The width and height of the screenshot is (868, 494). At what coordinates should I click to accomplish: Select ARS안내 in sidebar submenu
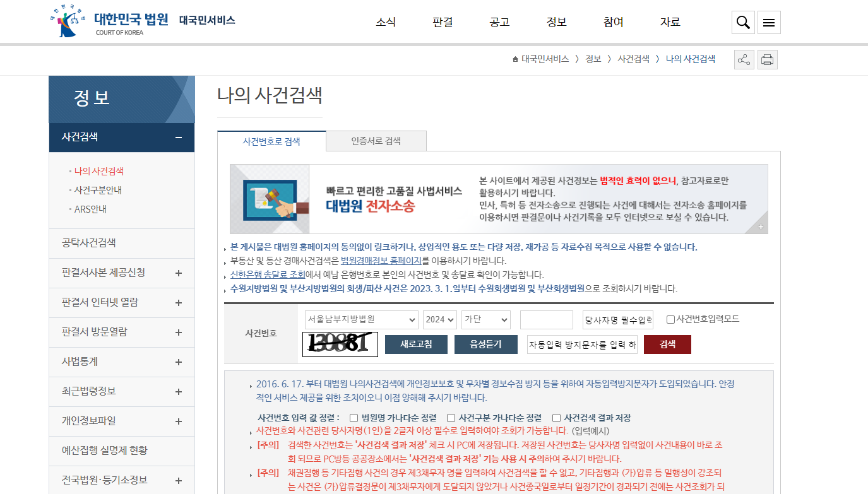point(90,209)
